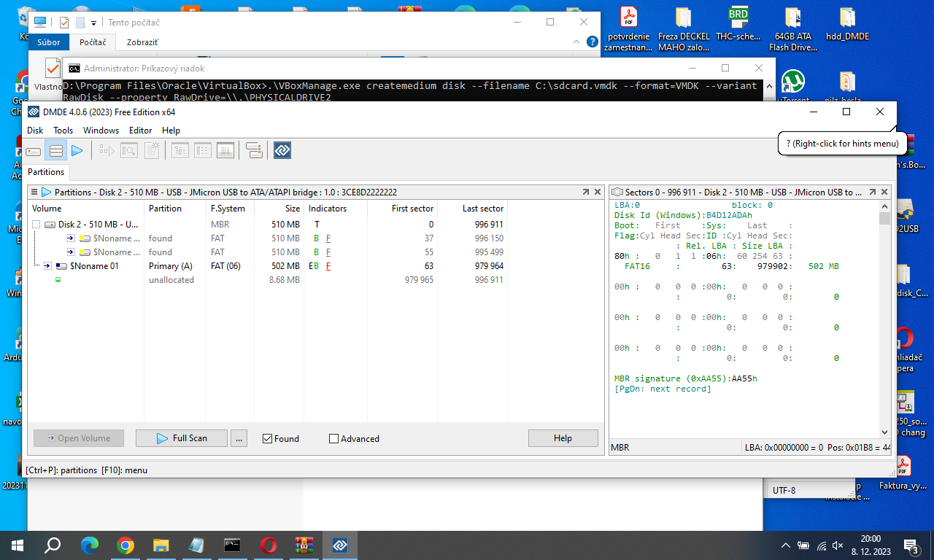Maximize the Partitions pane with arrow icon
Screen dimensions: 934x560
[586, 192]
